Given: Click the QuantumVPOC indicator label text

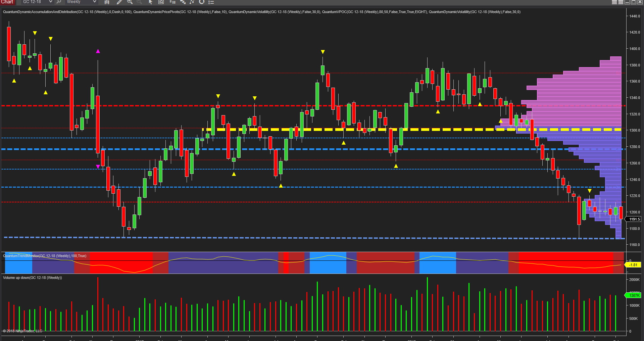Looking at the screenshot, I should pyautogui.click(x=375, y=12).
